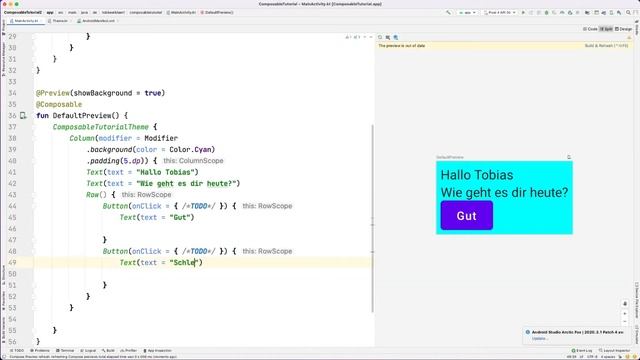Click the preview zoom-in plus button

click(624, 313)
